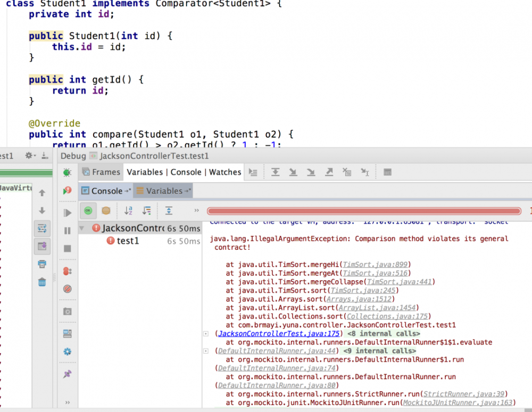Toggle show passed tests
The height and width of the screenshot is (412, 532).
pos(88,211)
